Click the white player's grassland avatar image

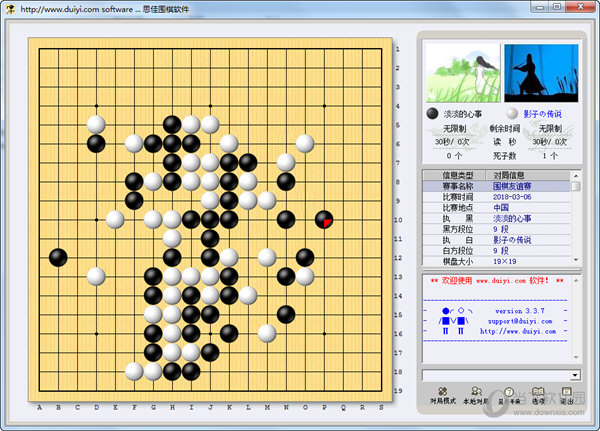[463, 73]
